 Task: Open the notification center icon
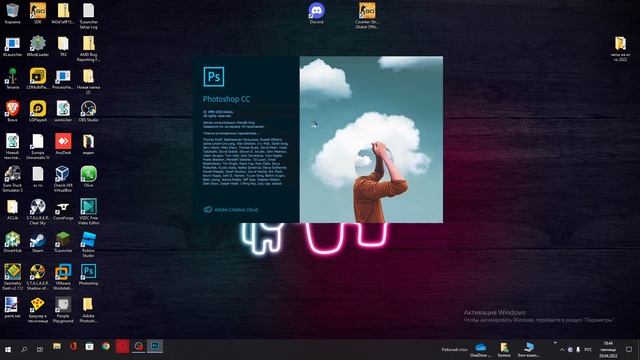click(x=629, y=349)
